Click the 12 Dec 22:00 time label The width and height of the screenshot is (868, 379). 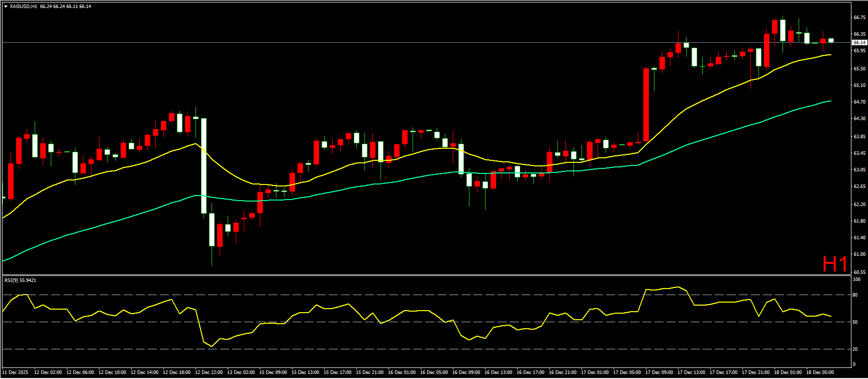click(x=209, y=372)
